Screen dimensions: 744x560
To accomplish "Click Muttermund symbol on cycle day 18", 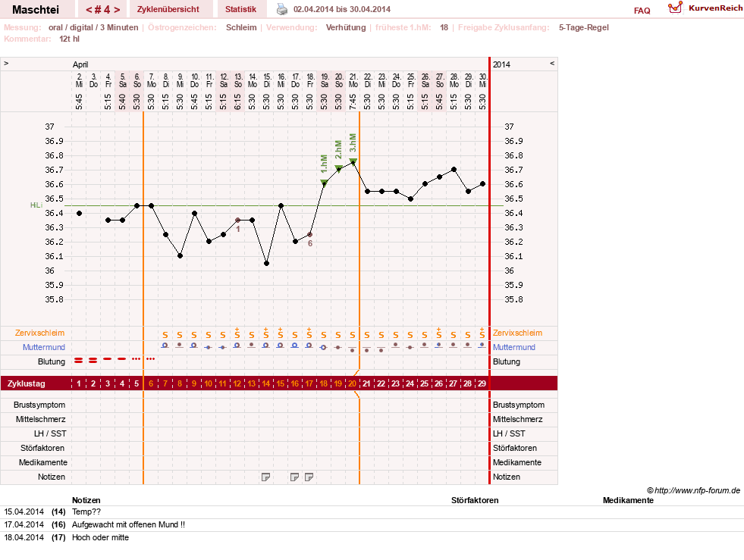I will coord(324,348).
